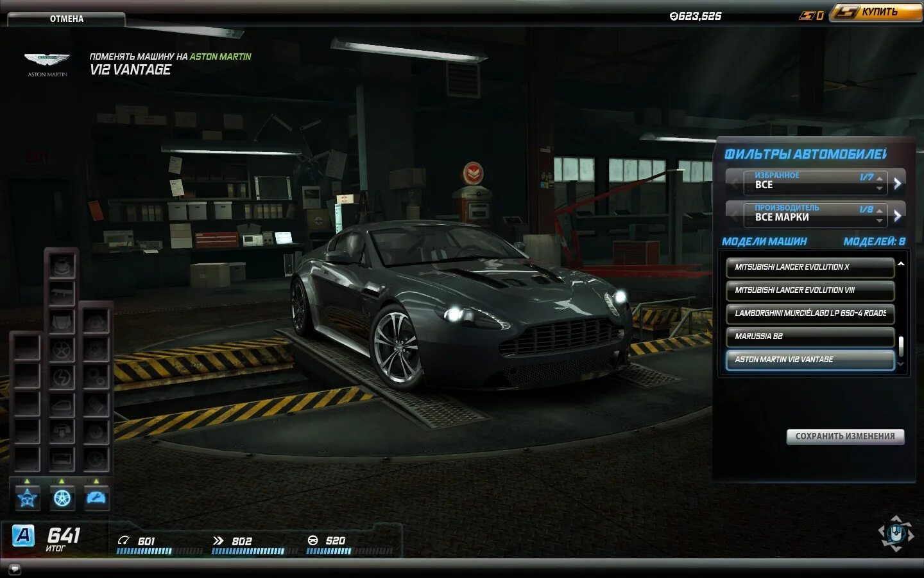Click the models list scroll-up arrow
This screenshot has width=924, height=578.
click(x=901, y=264)
